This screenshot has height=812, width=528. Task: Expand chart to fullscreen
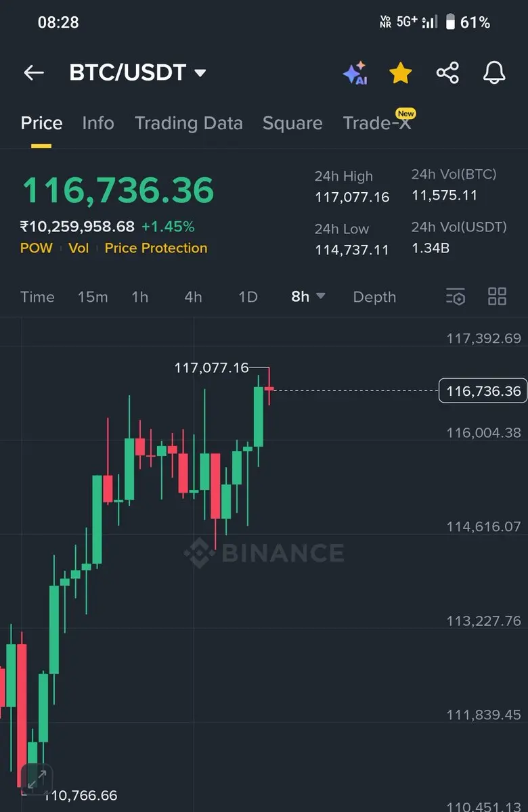click(37, 778)
